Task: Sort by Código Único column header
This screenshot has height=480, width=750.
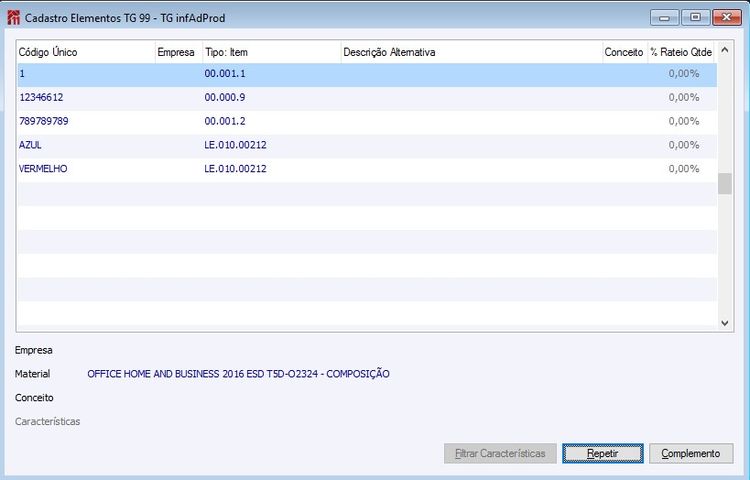Action: (86, 52)
